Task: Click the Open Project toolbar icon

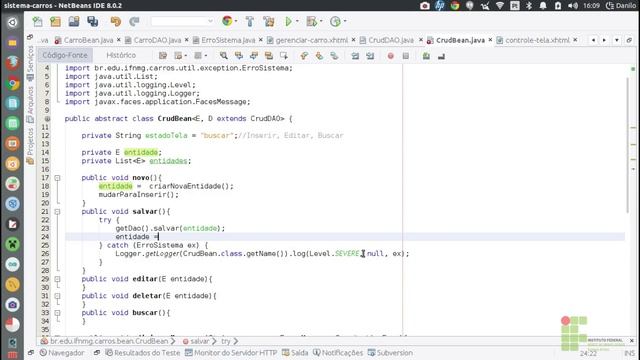Action: pos(74,21)
